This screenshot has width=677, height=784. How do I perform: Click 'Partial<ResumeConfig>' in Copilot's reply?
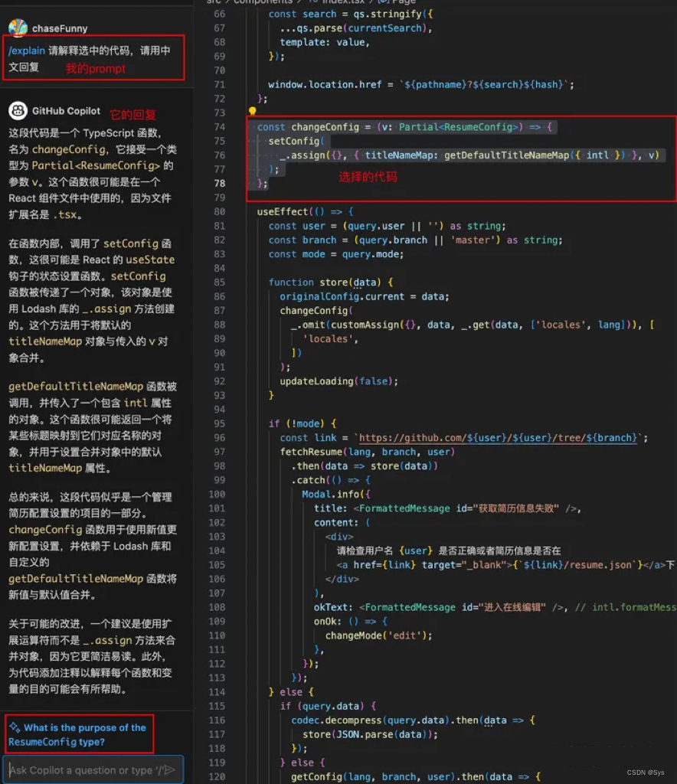(96, 165)
